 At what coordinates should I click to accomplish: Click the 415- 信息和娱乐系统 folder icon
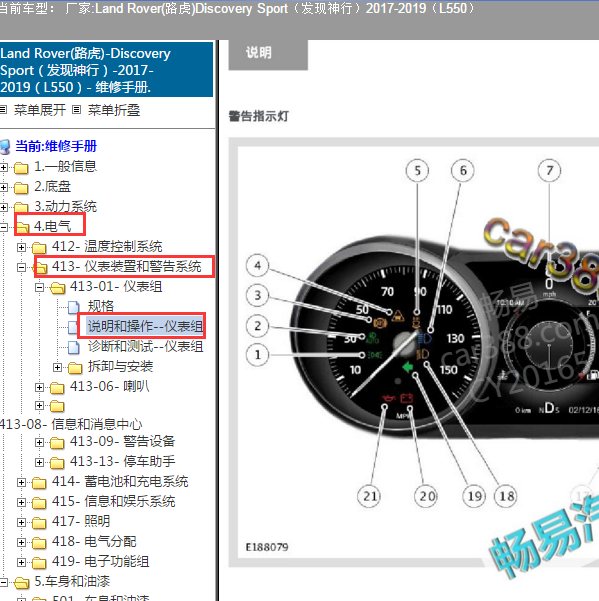pos(39,503)
